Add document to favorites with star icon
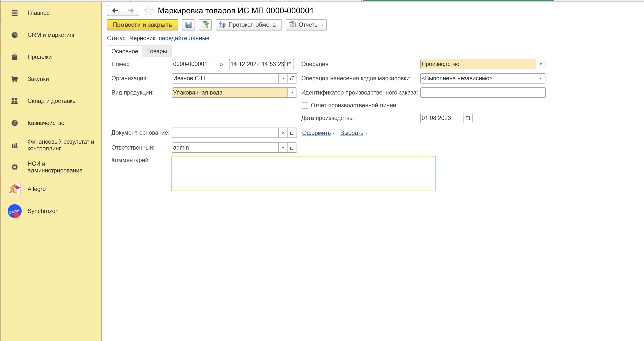The image size is (644, 341). [x=149, y=11]
